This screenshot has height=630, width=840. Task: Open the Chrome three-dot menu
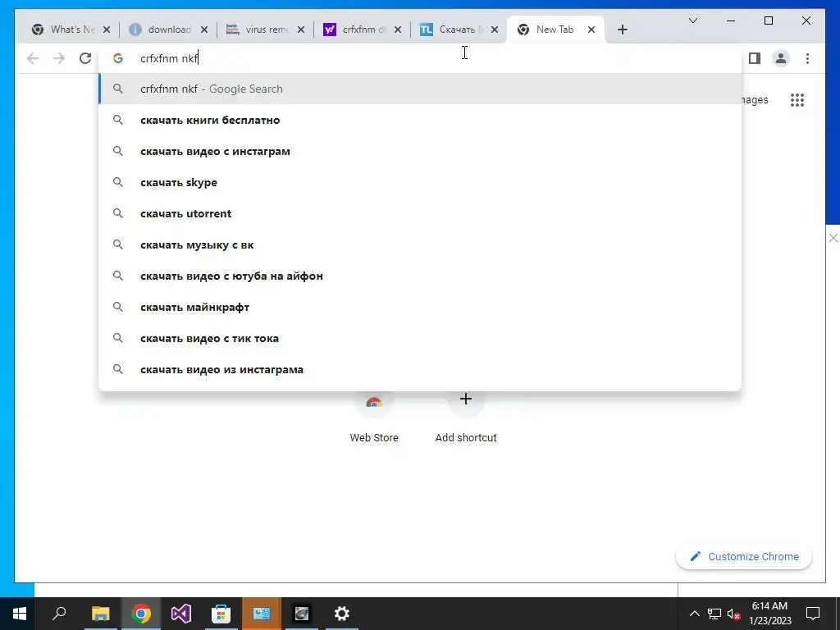pyautogui.click(x=807, y=58)
